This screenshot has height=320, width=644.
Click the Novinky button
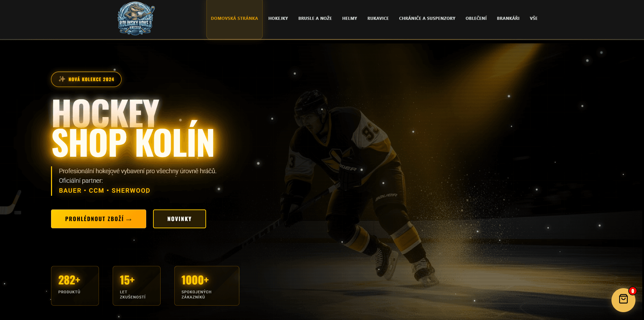point(179,219)
